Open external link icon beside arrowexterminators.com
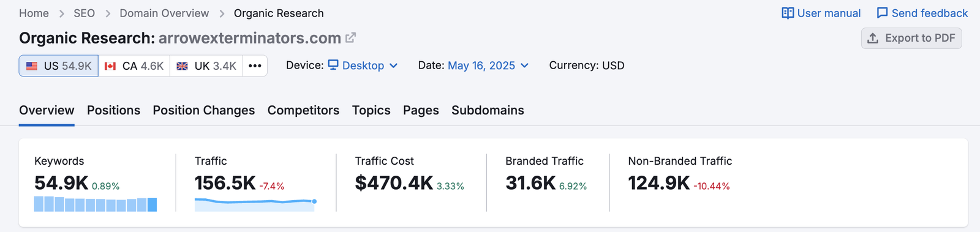This screenshot has width=980, height=232. pyautogui.click(x=350, y=38)
